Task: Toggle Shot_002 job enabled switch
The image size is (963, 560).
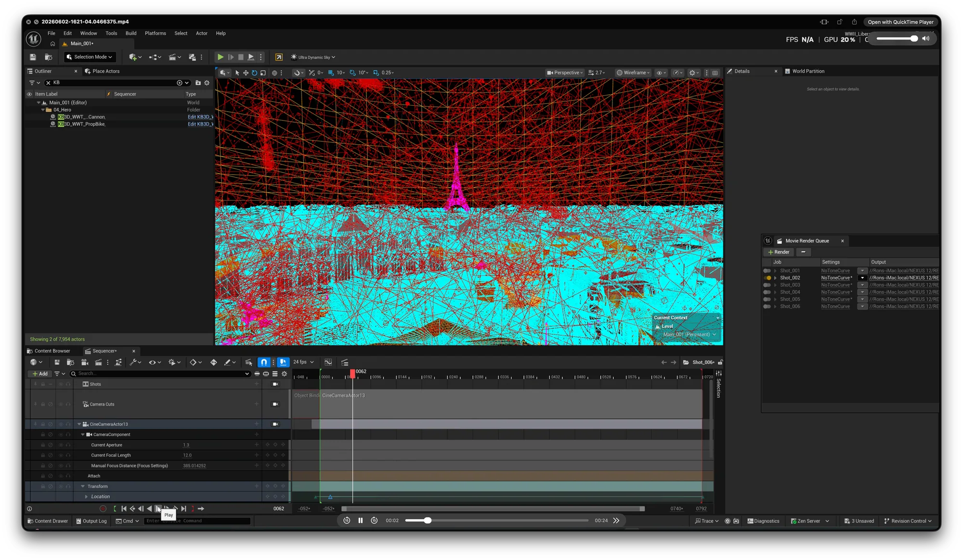Action: (x=767, y=278)
